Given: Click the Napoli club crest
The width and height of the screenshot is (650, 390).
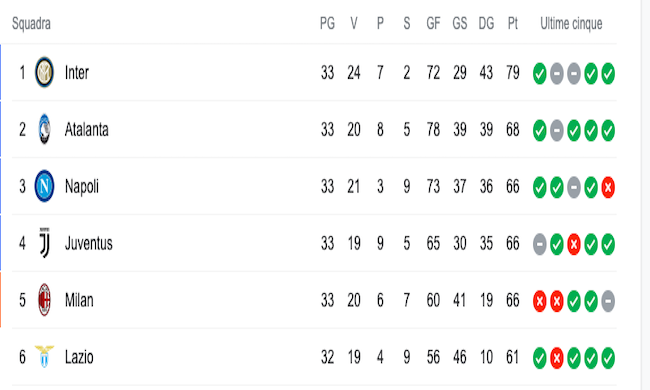Looking at the screenshot, I should (44, 186).
